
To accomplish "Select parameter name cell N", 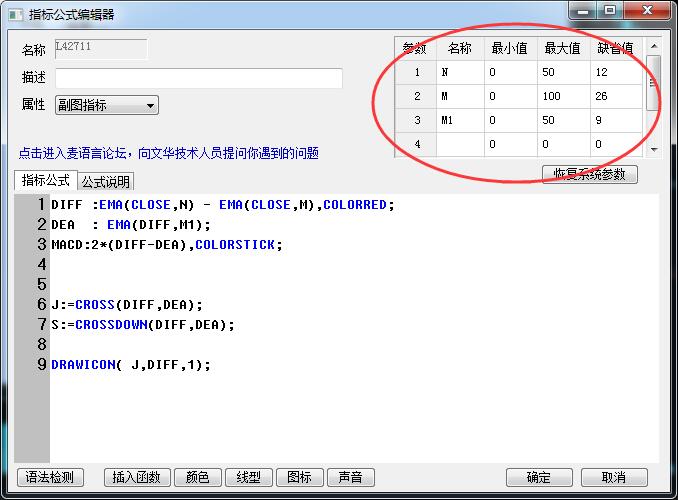I will click(460, 72).
